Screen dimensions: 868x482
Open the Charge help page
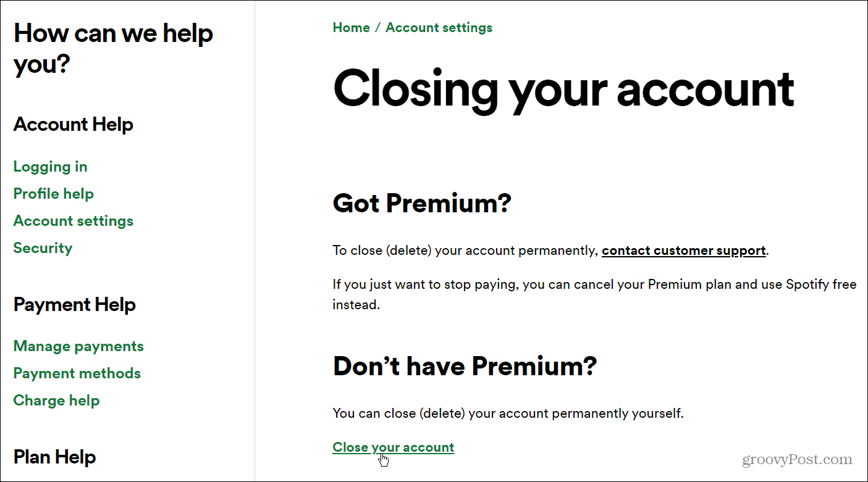point(56,400)
